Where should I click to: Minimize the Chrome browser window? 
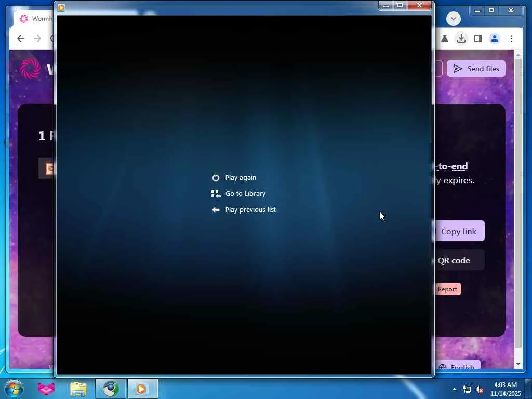click(477, 11)
